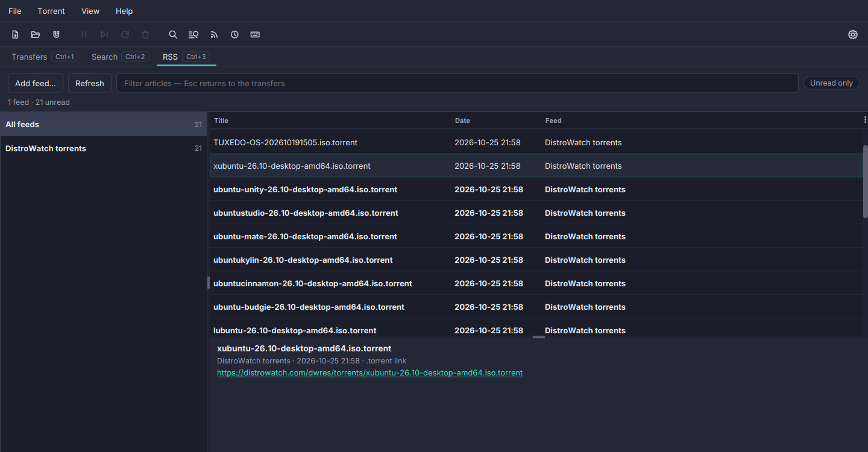Click the Refresh button
This screenshot has width=868, height=452.
(90, 83)
